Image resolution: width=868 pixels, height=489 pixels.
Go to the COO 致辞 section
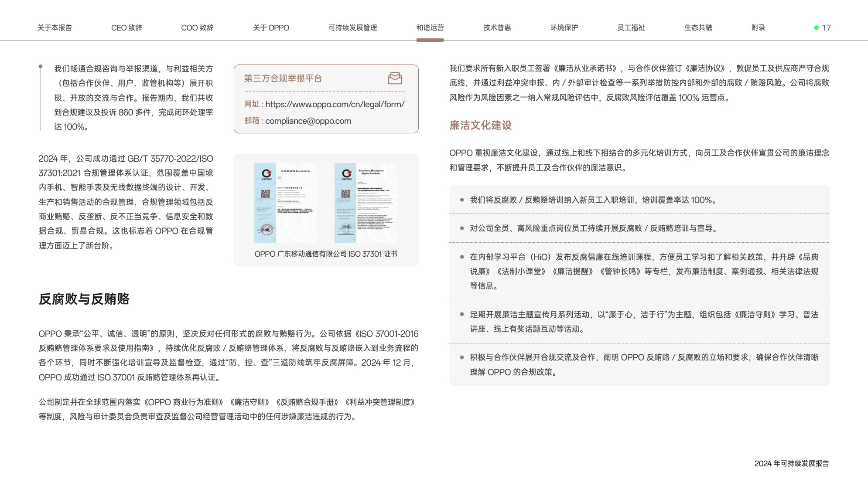(197, 27)
